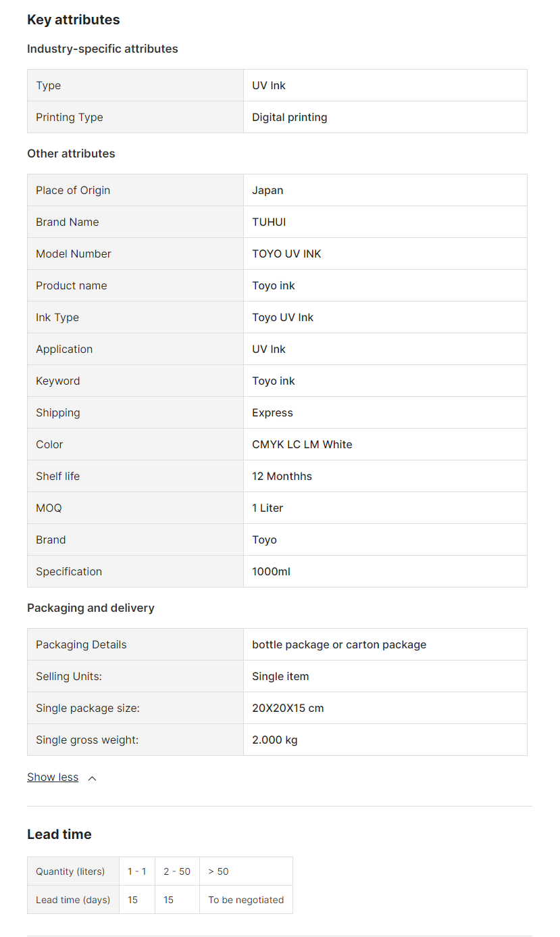This screenshot has width=560, height=937.
Task: Select the Japan place of origin value
Action: 268,191
